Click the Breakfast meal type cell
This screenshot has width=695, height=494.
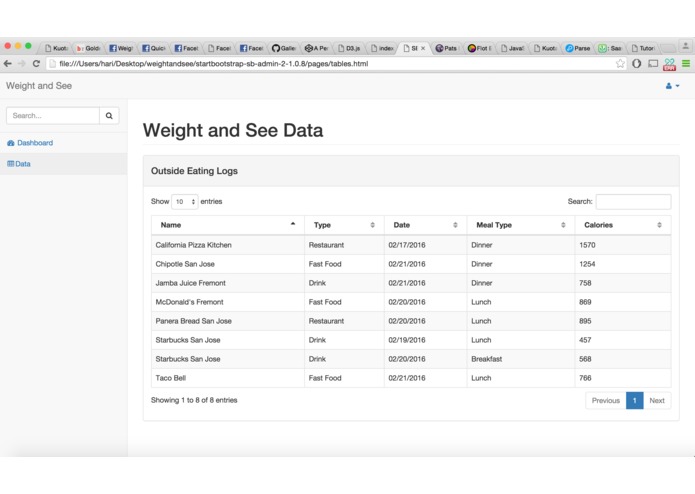click(x=521, y=359)
